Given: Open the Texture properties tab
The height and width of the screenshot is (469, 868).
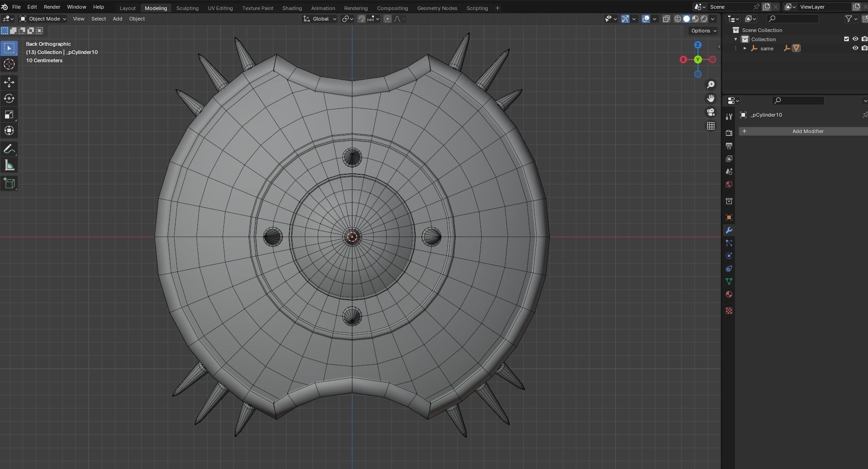Looking at the screenshot, I should pos(729,311).
